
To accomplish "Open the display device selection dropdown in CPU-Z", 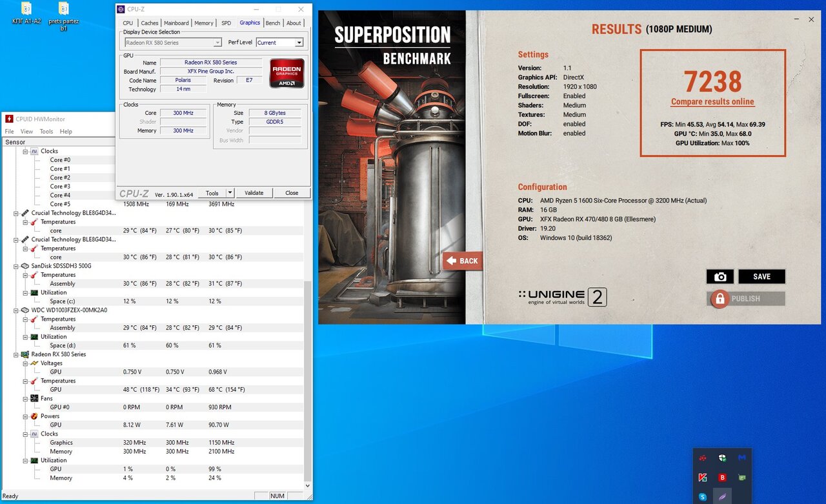I will pos(173,43).
